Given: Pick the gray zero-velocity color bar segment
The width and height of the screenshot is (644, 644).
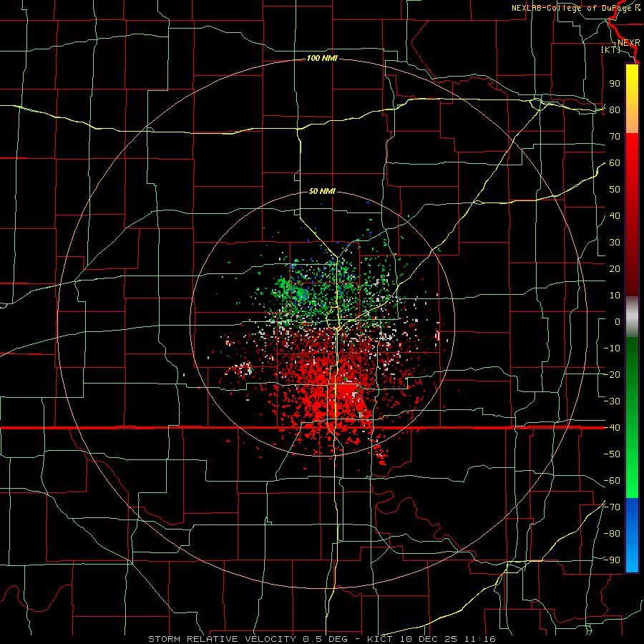Looking at the screenshot, I should coord(632,316).
